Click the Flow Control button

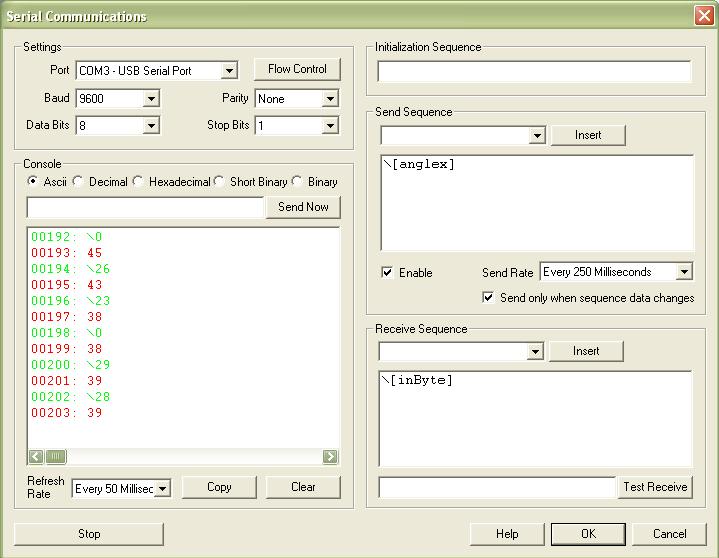(x=297, y=69)
